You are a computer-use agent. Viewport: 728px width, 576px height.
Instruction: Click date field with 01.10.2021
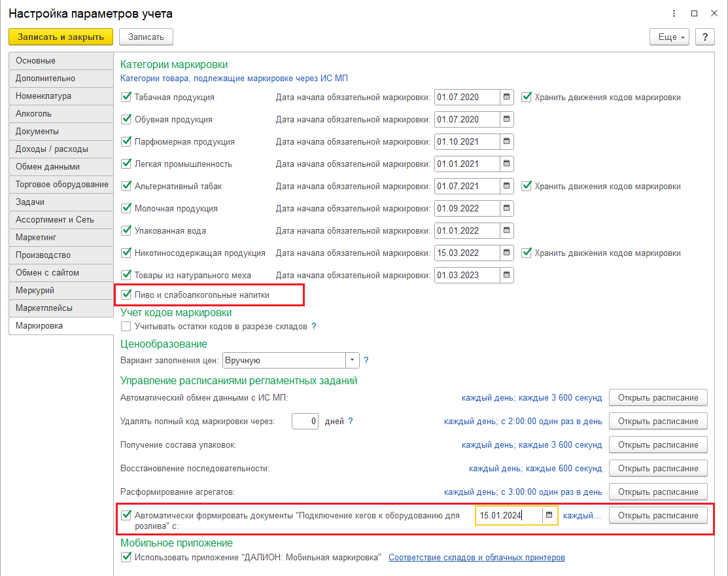[x=467, y=141]
